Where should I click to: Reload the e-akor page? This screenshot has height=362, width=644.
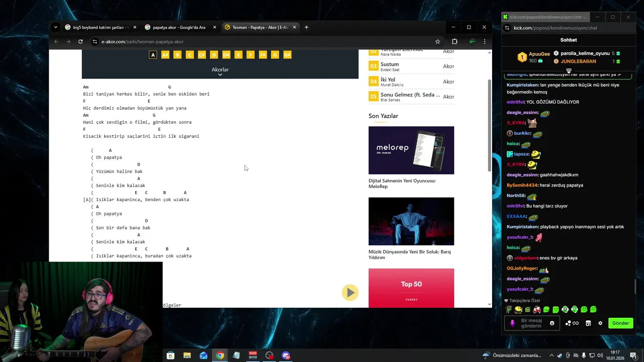(x=80, y=42)
